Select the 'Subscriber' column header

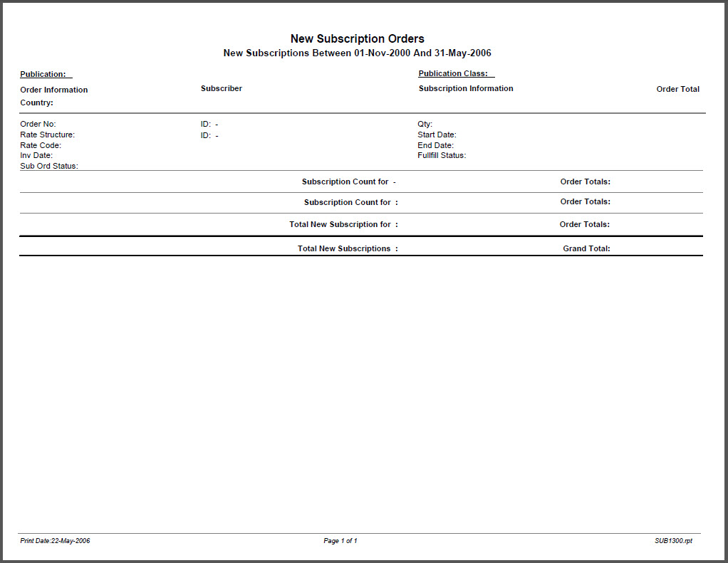tap(222, 88)
